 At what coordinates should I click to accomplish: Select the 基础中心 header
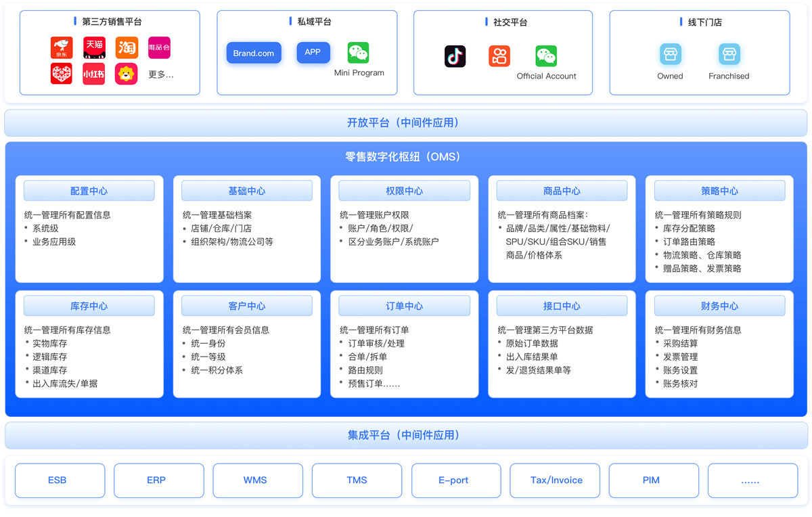(247, 191)
